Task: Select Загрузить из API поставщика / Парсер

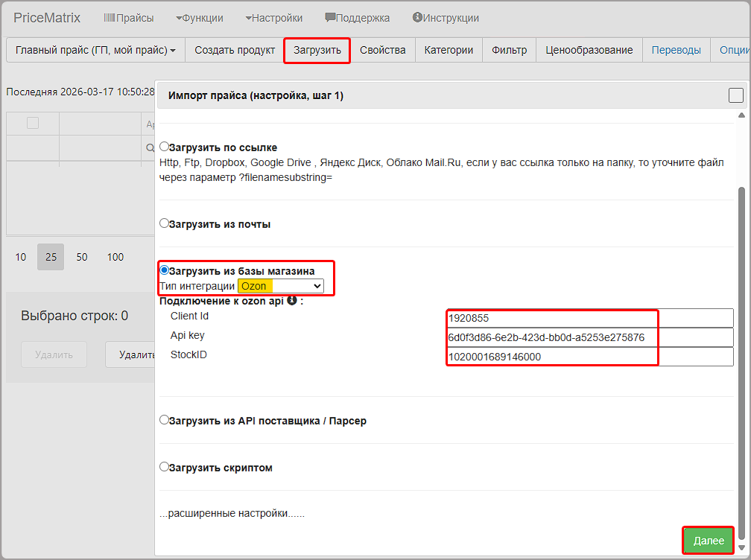Action: 165,420
